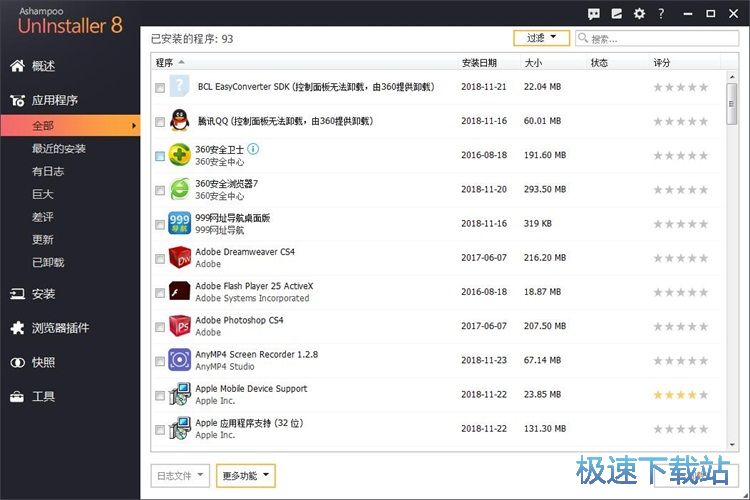750x500 pixels.
Task: Click the 360安全卫士 info icon
Action: coord(253,149)
